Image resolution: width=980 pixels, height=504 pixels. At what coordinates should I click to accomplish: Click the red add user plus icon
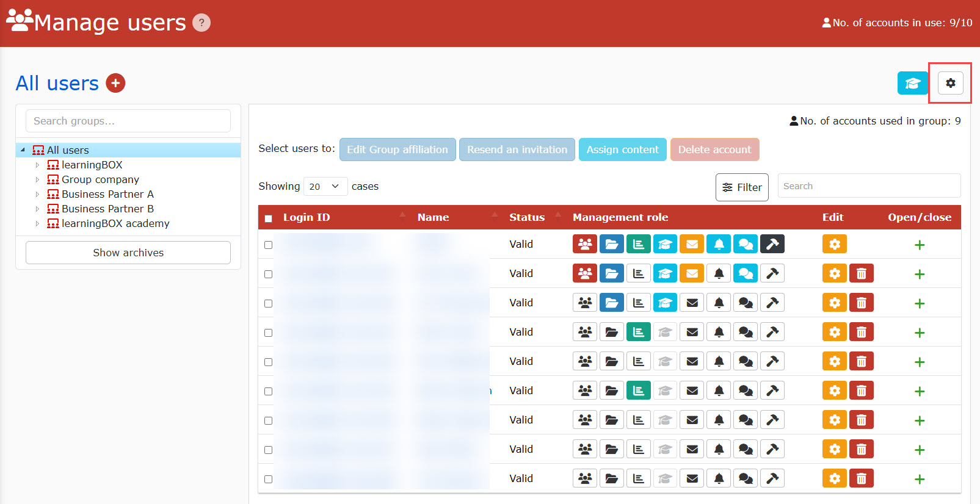(115, 83)
